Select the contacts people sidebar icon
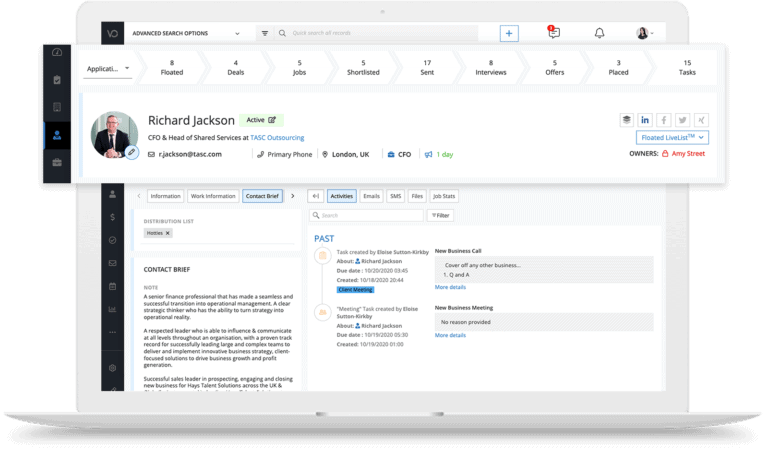 tap(57, 135)
